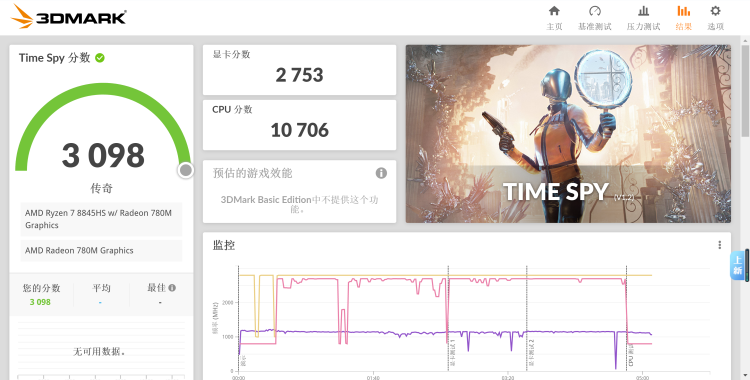Select the CPU 分数 10 706 card
The width and height of the screenshot is (750, 380).
coord(299,125)
